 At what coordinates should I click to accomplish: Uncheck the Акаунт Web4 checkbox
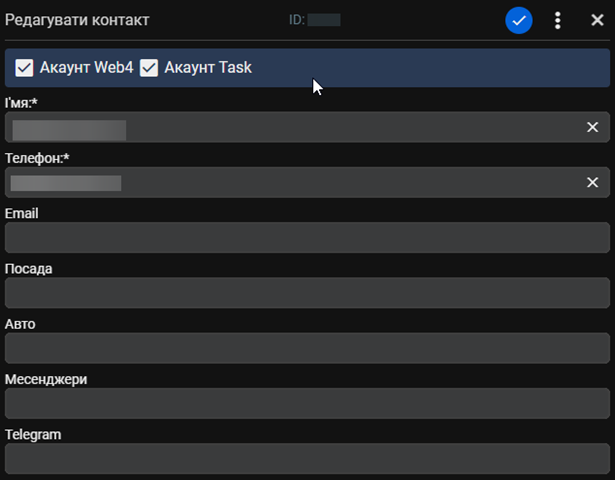click(24, 68)
